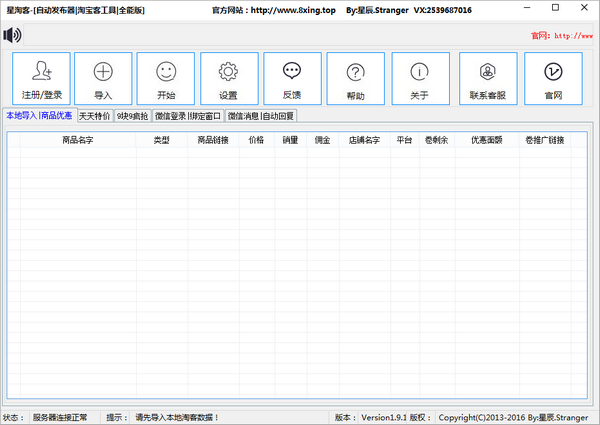The image size is (600, 425).
Task: Switch to the 天天特价 tab
Action: tap(95, 116)
